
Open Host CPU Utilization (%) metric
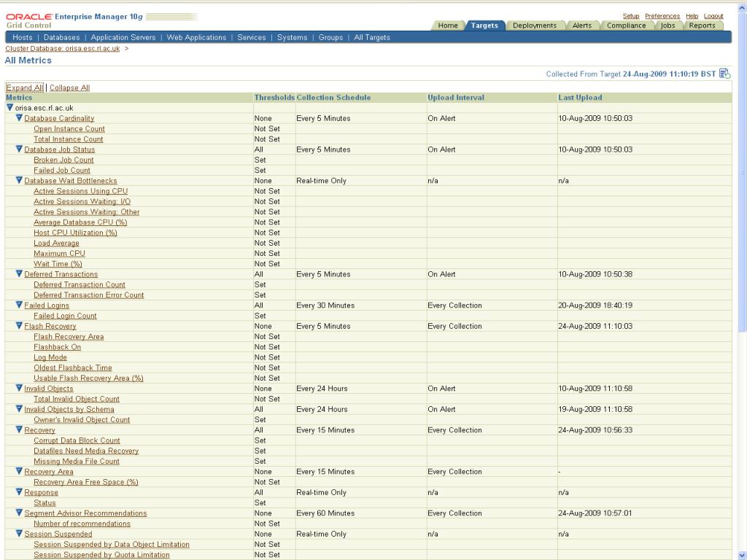75,233
